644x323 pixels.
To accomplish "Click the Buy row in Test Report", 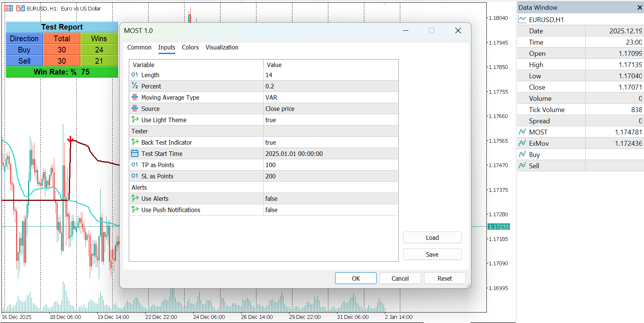I will pyautogui.click(x=62, y=50).
